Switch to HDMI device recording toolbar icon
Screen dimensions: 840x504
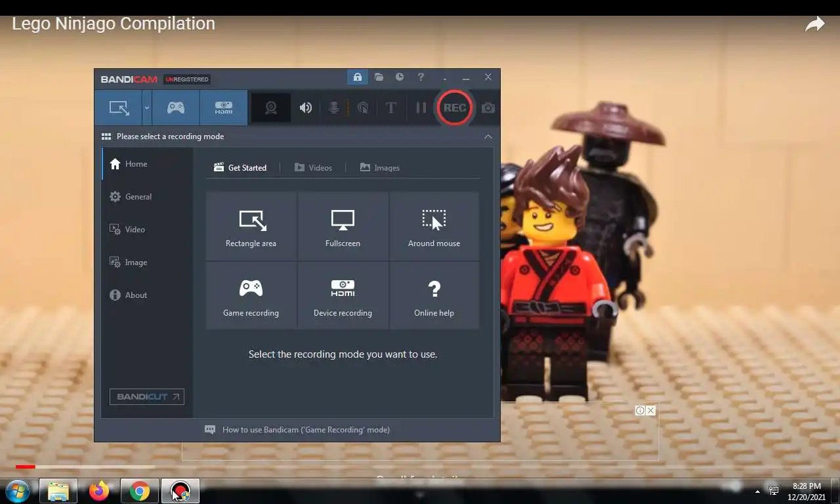click(x=224, y=108)
